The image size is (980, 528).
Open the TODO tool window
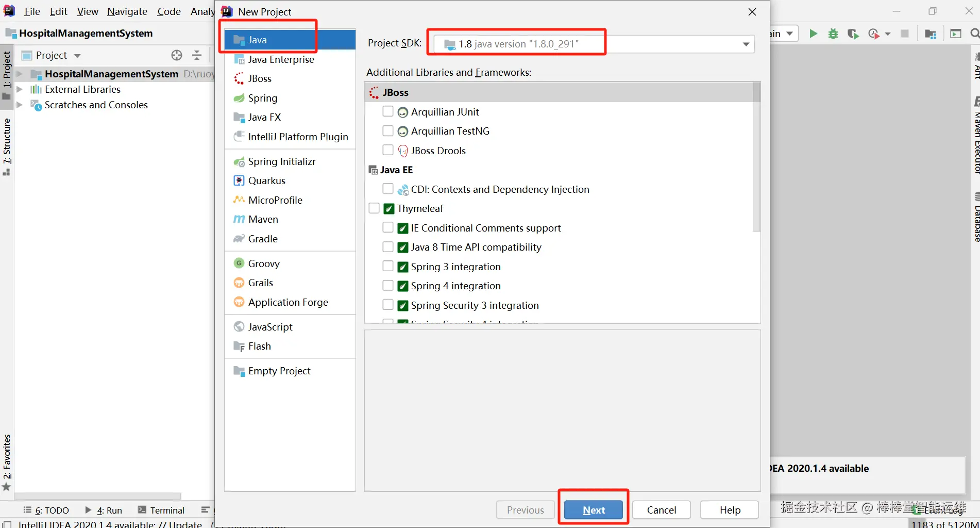point(46,510)
